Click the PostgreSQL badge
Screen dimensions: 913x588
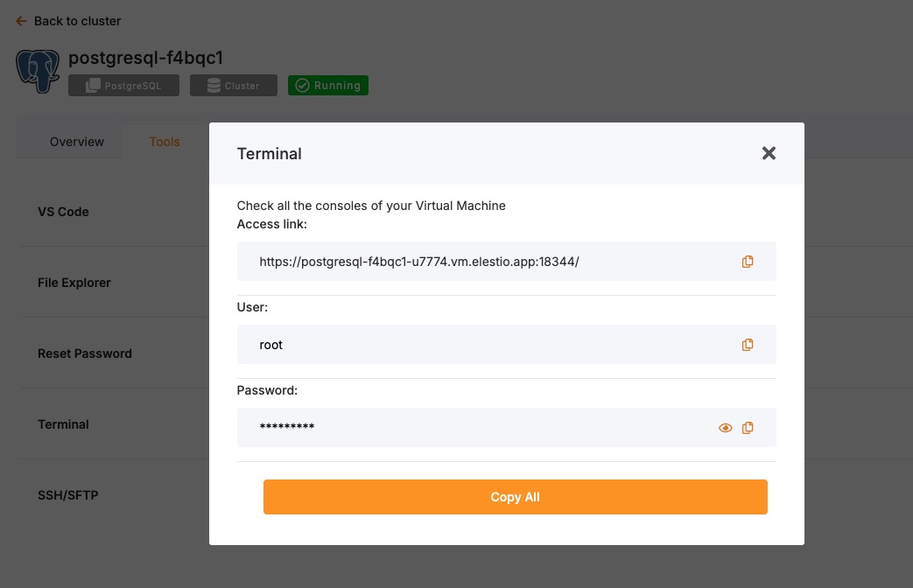[123, 86]
